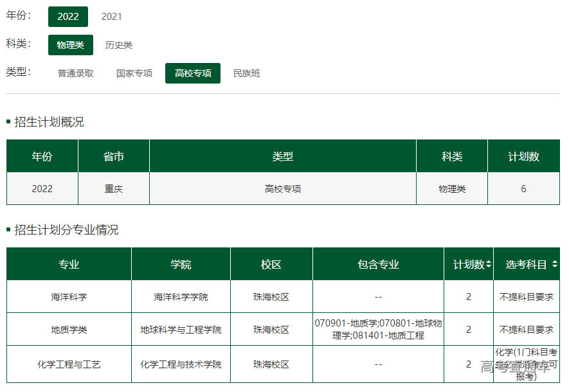Click the sort arrows beside 选考科目

coord(554,264)
